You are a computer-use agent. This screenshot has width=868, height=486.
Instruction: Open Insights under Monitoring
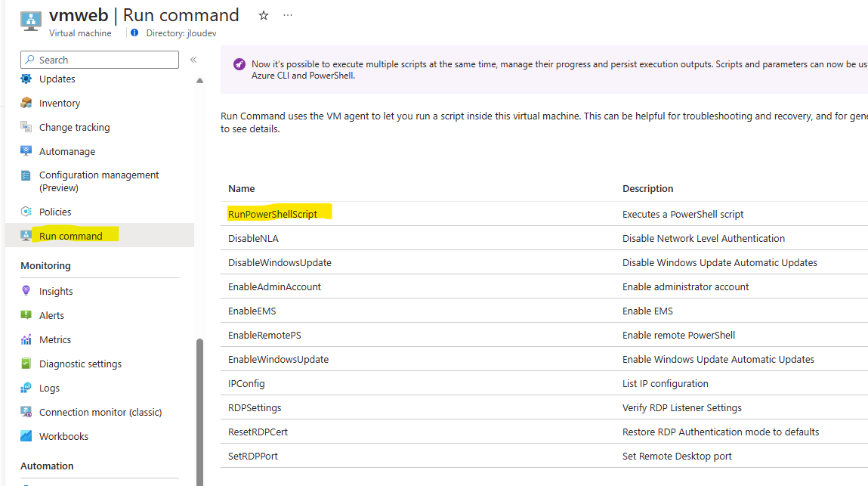point(56,292)
